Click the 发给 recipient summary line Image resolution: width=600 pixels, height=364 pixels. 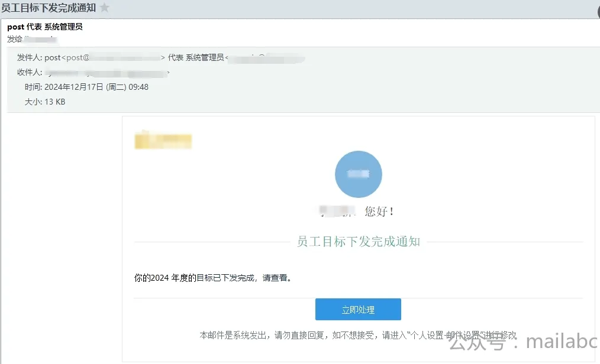point(32,39)
